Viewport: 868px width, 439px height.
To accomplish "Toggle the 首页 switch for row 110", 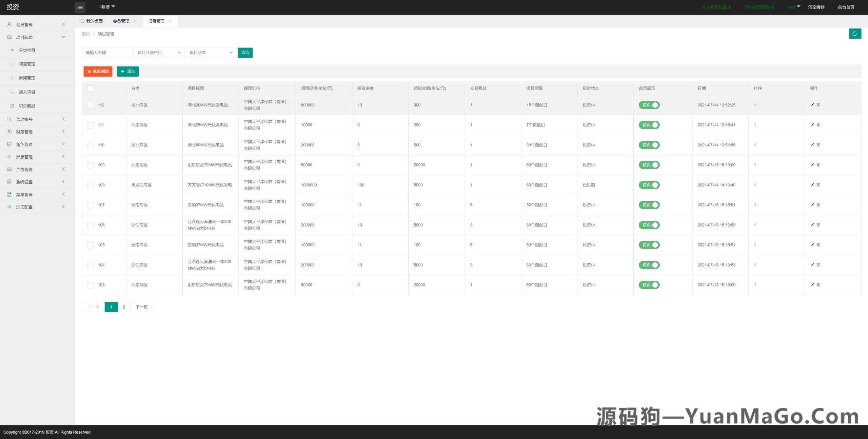I will (x=649, y=145).
